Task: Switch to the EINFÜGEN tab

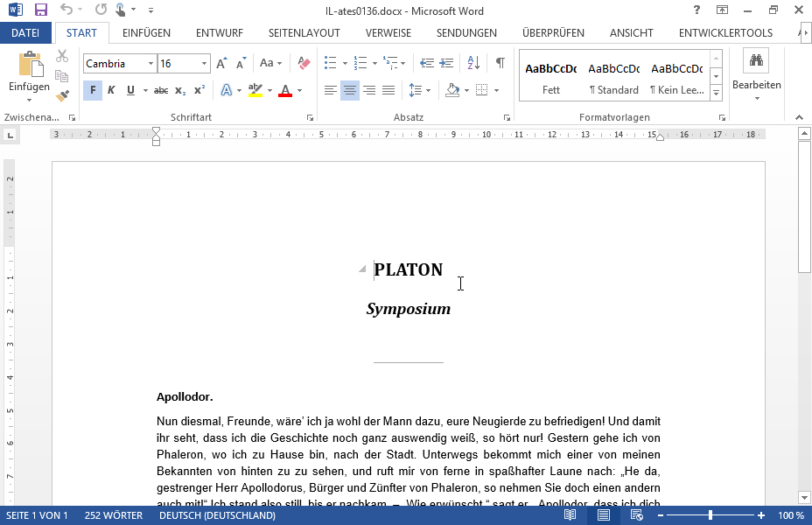Action: (x=146, y=33)
